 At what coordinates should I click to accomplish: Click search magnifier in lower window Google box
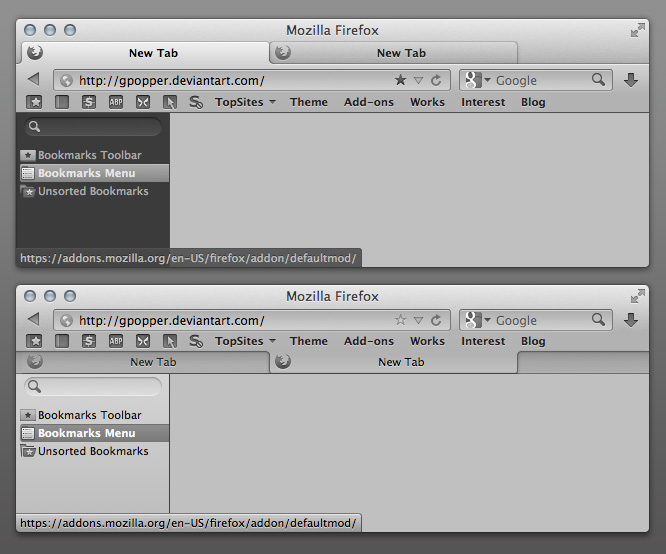598,319
